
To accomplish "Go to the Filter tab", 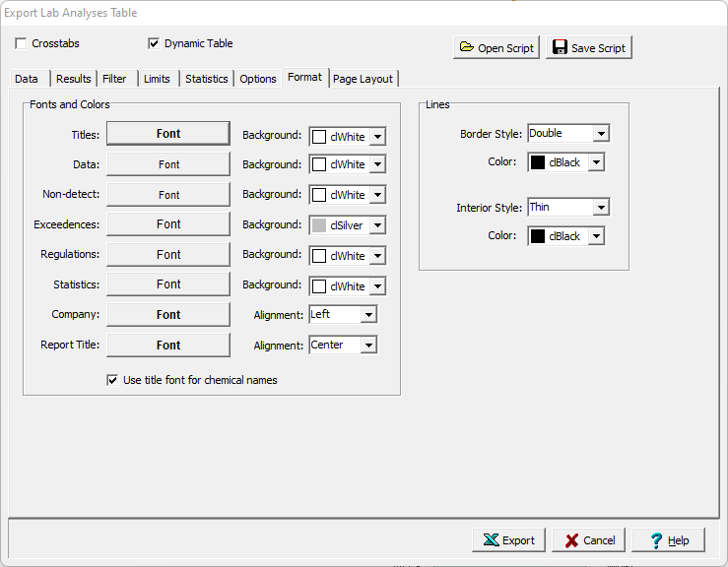I will [114, 79].
